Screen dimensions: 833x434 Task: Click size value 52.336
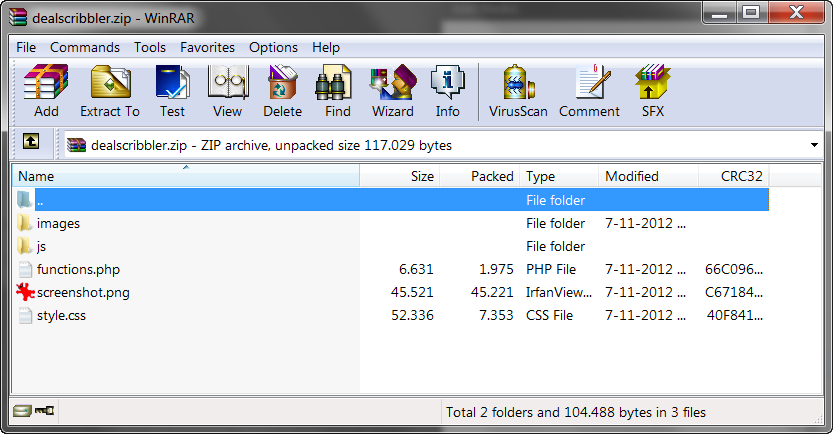(x=412, y=316)
